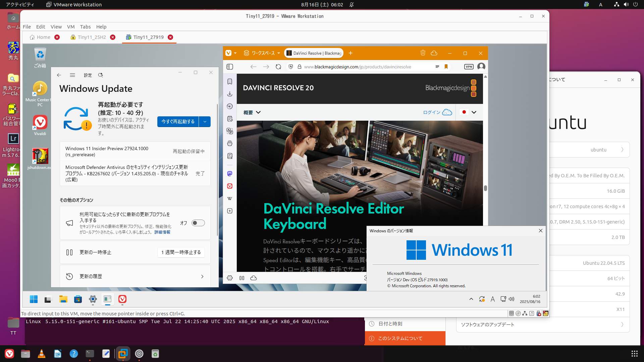Open reader view in address bar
Viewport: 644px width, 362px height.
(x=437, y=67)
